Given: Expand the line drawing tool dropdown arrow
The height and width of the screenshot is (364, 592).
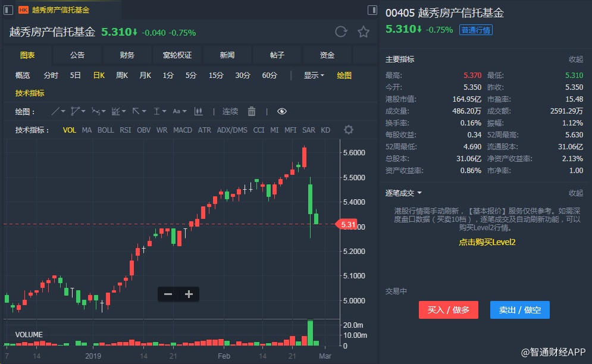Looking at the screenshot, I should 63,111.
